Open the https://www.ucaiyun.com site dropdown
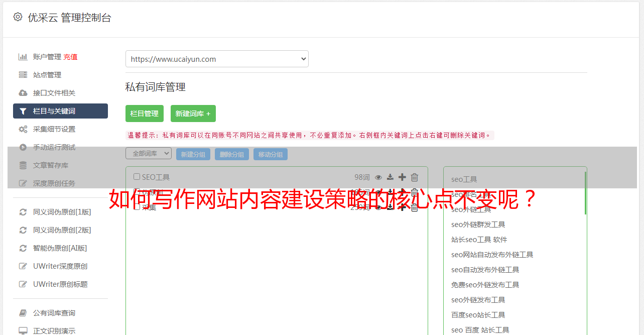 click(x=217, y=59)
